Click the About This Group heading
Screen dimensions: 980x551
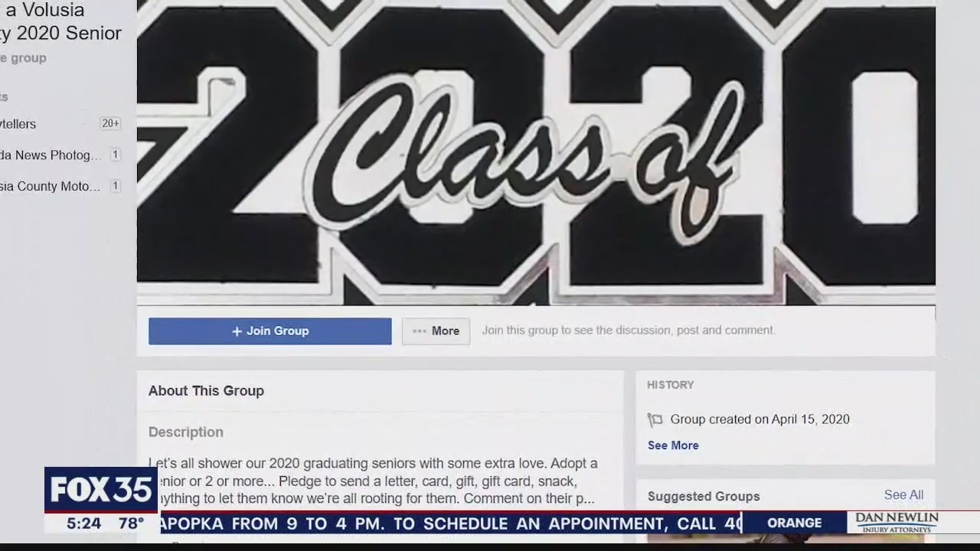(206, 391)
